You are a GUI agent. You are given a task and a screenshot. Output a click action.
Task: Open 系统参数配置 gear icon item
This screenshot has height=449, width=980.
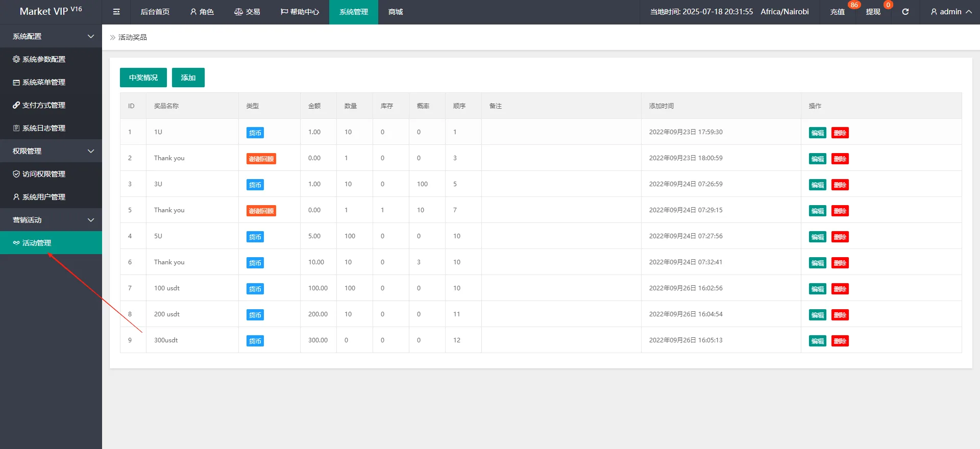point(39,59)
